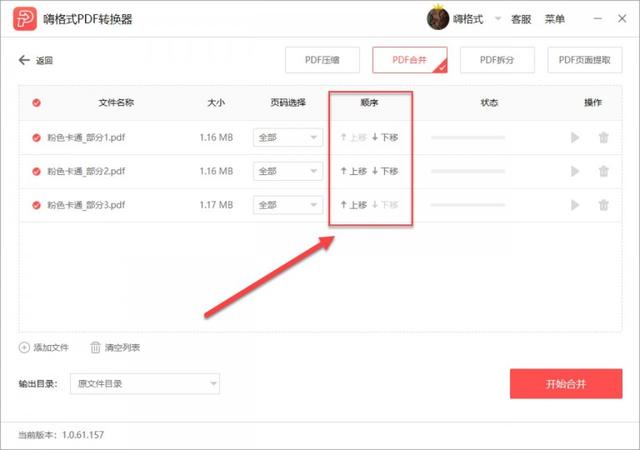
Task: Click the 操作 column header
Action: pos(593,102)
